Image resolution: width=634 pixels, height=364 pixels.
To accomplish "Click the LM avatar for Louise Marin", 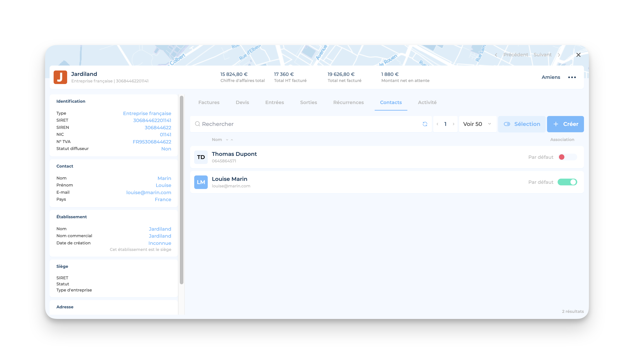I will point(201,182).
